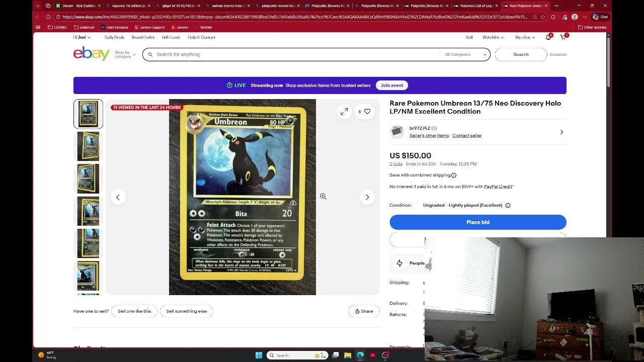Open the browser Copilot Chat button
Image resolution: width=644 pixels, height=362 pixels.
tap(600, 17)
